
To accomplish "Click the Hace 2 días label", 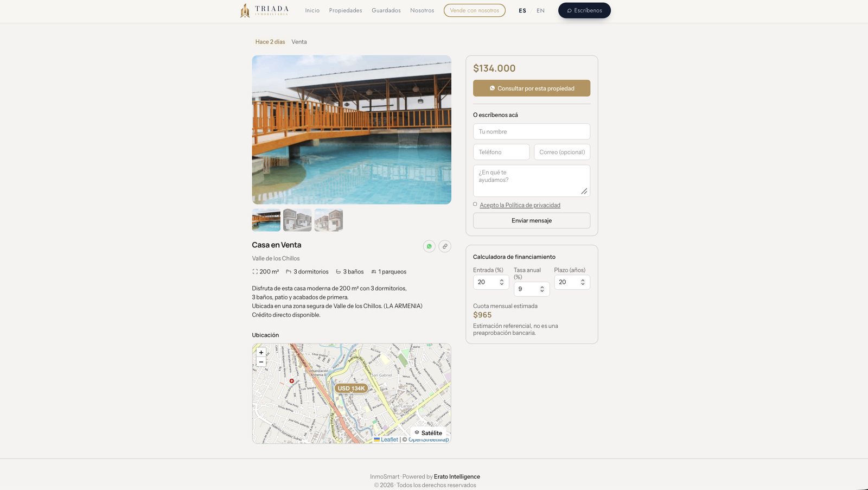I will coord(270,42).
